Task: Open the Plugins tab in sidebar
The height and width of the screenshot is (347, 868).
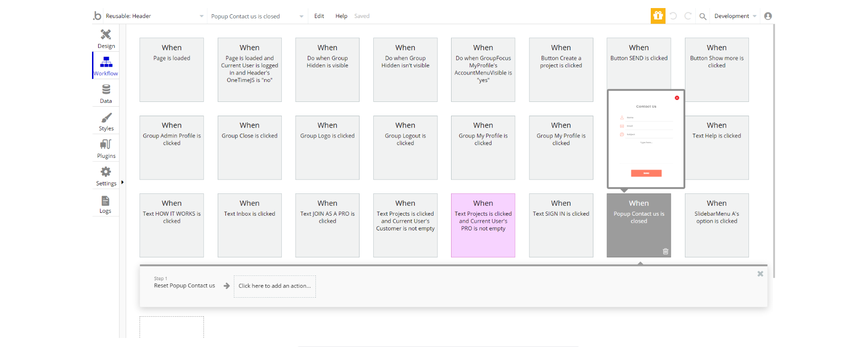Action: [x=106, y=148]
